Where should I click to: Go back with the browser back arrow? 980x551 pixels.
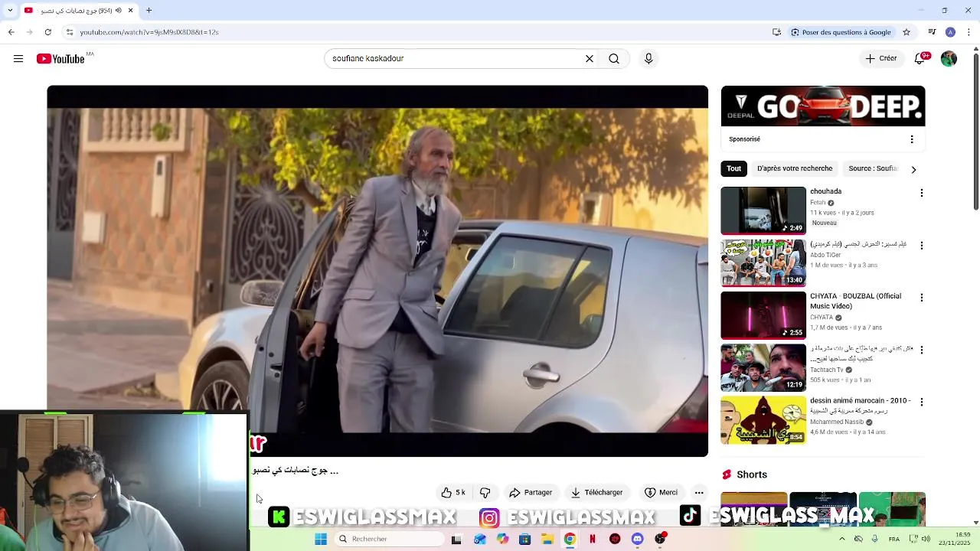pyautogui.click(x=11, y=32)
